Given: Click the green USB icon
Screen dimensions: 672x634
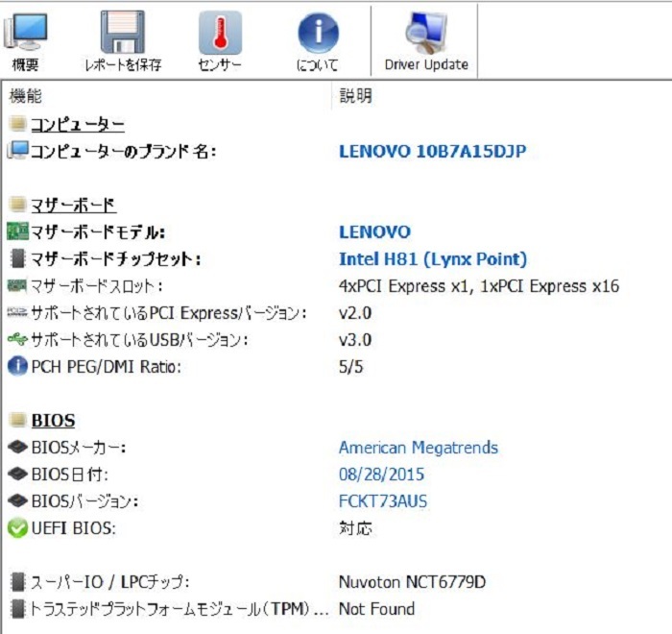Looking at the screenshot, I should (x=17, y=339).
